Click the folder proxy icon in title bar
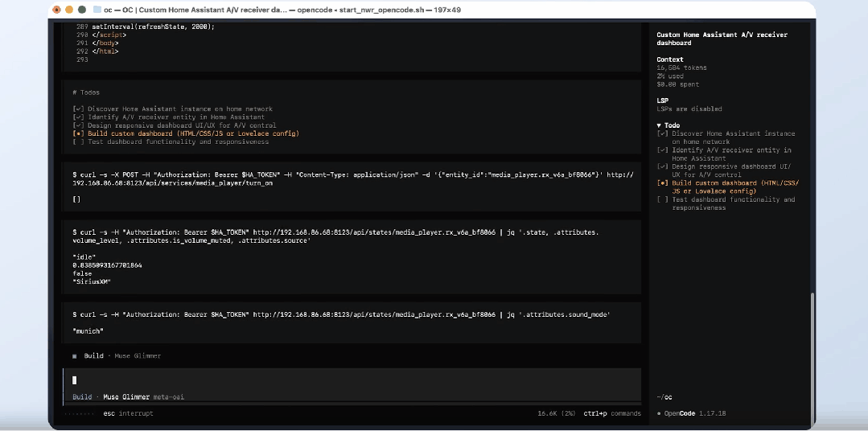868x431 pixels. [97, 10]
